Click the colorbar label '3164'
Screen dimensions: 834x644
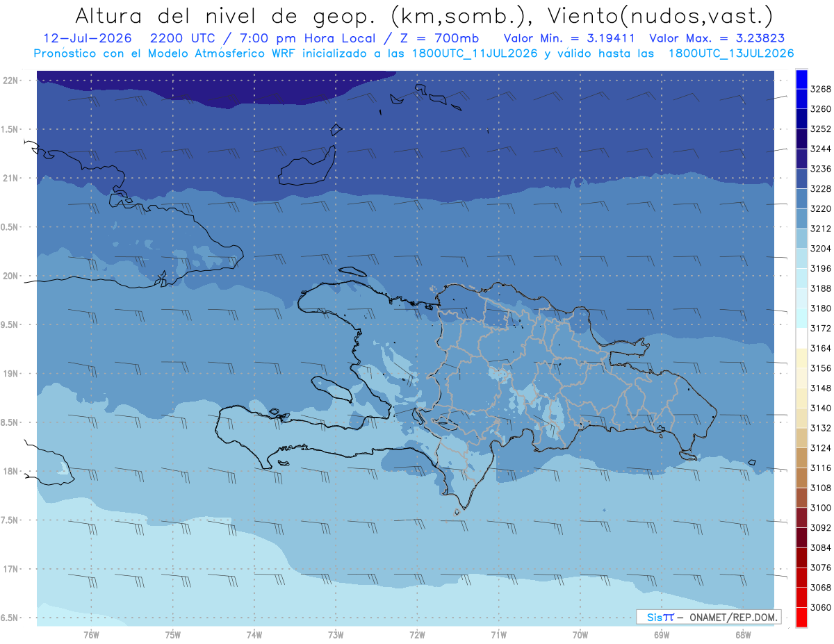(x=821, y=348)
